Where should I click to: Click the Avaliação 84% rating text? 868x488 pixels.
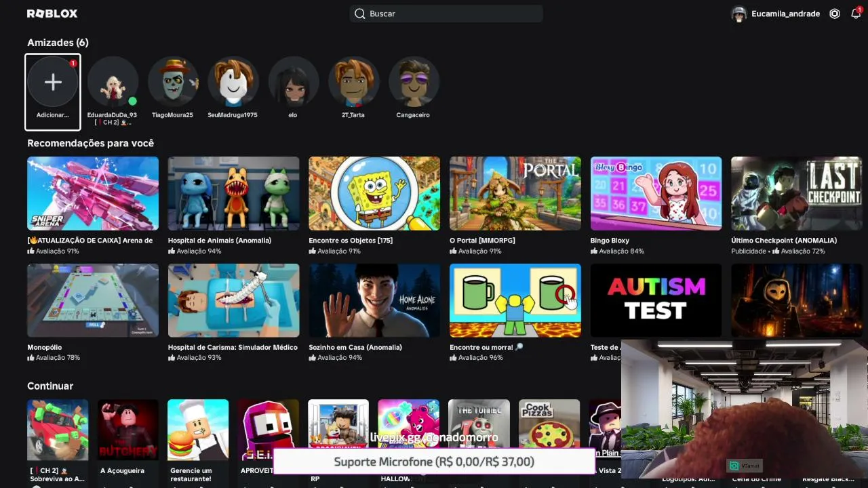coord(622,251)
